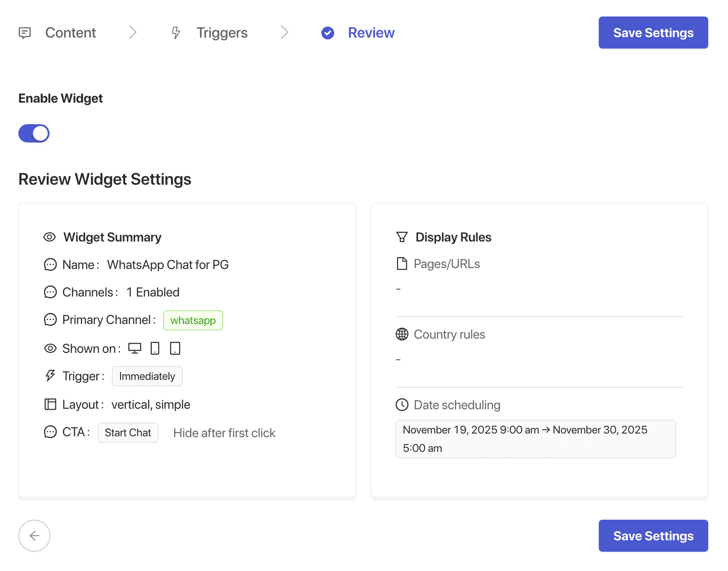Click the desktop monitor device icon
Image resolution: width=728 pixels, height=571 pixels.
[x=134, y=348]
